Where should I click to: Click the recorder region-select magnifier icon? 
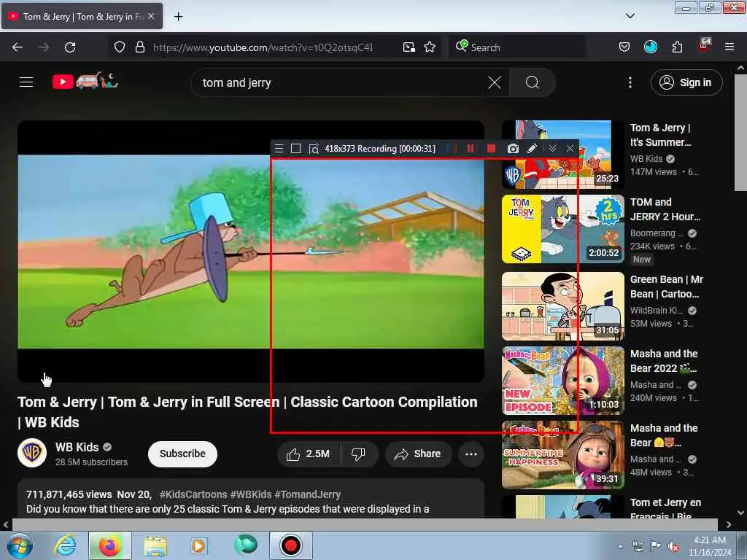coord(313,149)
